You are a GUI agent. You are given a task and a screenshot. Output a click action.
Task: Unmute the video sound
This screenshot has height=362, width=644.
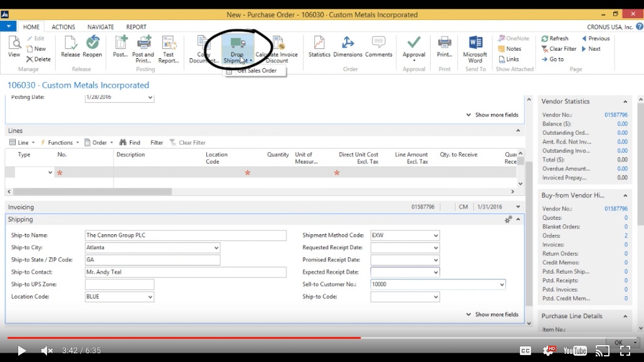47,351
